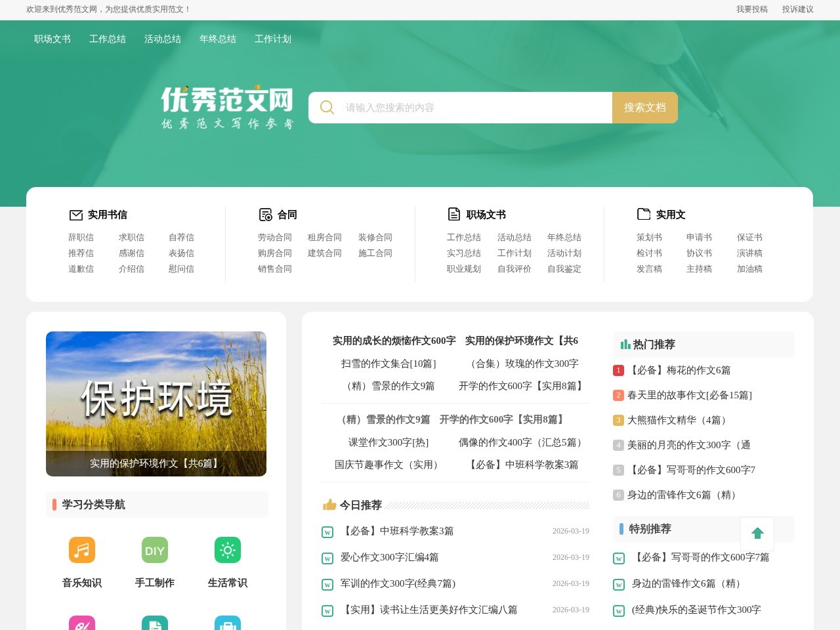Click the 合同 contract icon
Image resolution: width=840 pixels, height=630 pixels.
tap(265, 214)
